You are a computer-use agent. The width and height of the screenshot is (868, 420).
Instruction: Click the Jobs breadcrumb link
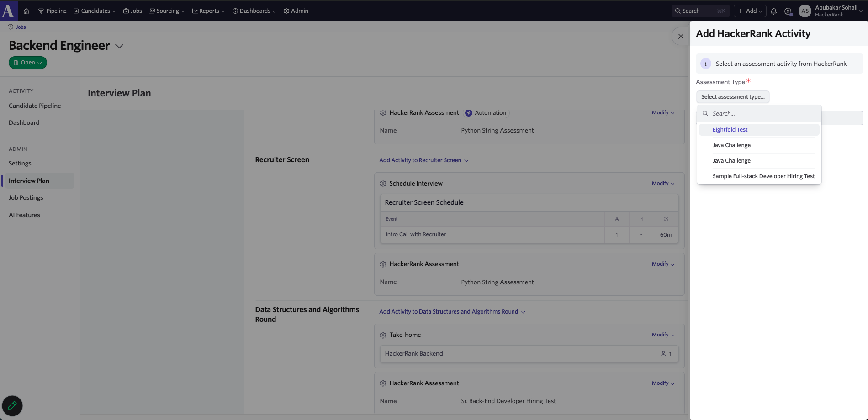tap(21, 27)
